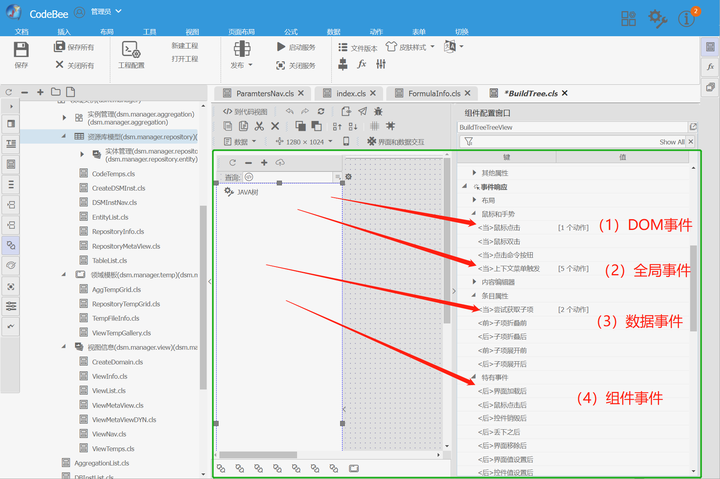
Task: Click the debug bug icon in editor toolbar
Action: pyautogui.click(x=378, y=111)
